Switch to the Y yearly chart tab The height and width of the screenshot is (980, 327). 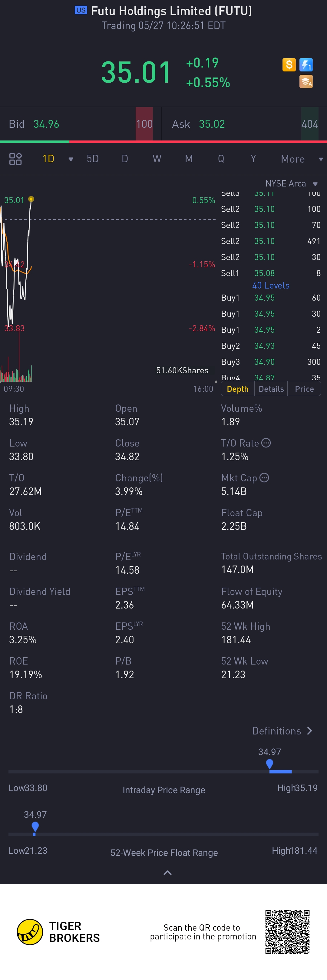(253, 159)
